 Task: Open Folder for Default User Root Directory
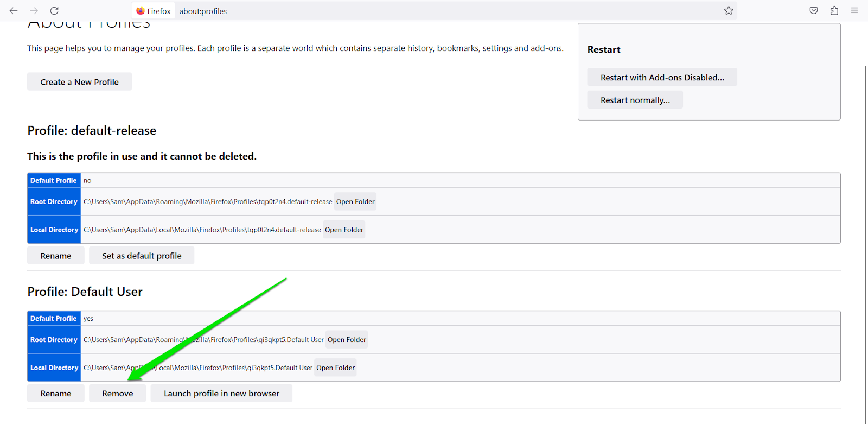coord(347,340)
